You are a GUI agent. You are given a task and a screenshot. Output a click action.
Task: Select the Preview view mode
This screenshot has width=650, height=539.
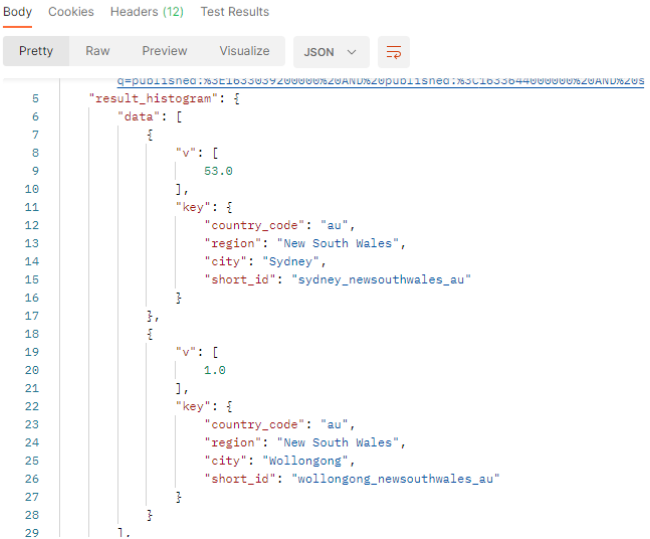(165, 51)
